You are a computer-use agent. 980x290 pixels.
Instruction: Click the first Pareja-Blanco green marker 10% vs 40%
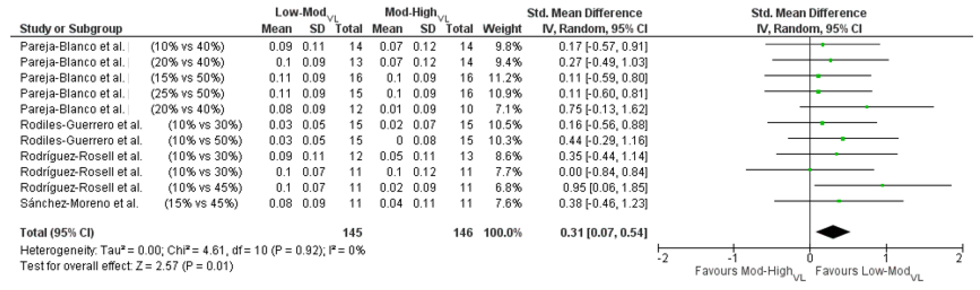pos(822,45)
